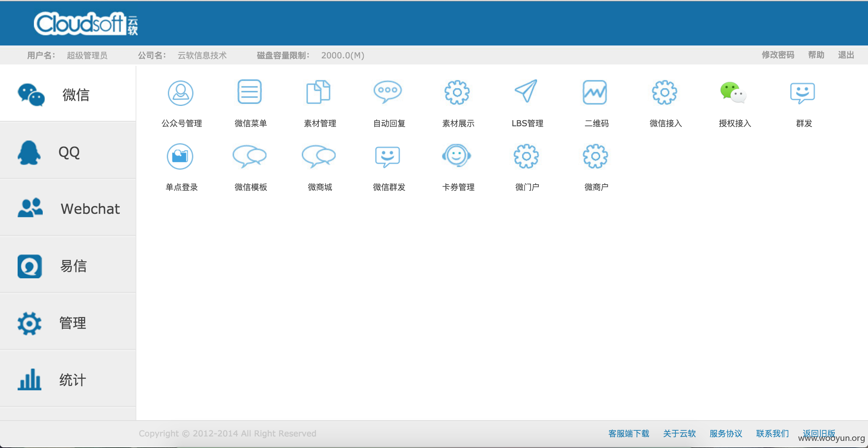Click 客服端下载 footer link
The width and height of the screenshot is (868, 448).
click(629, 433)
